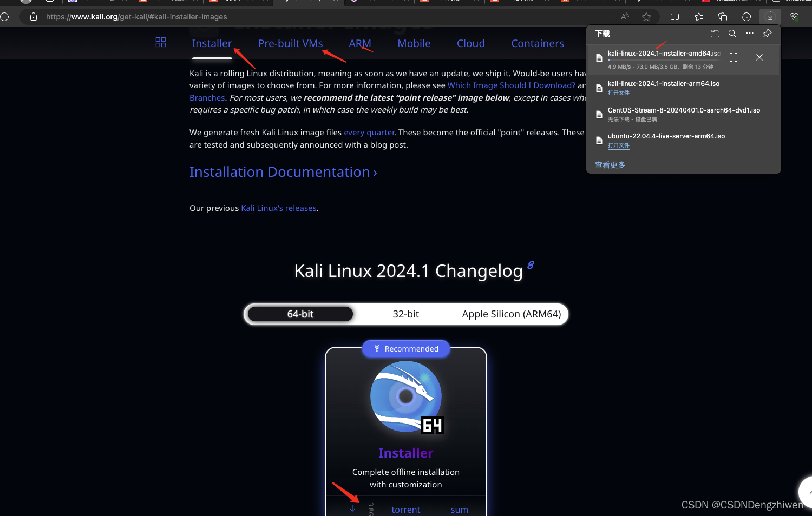Screen dimensions: 812x516
Task: Open more options in Downloads panel
Action: [749, 34]
